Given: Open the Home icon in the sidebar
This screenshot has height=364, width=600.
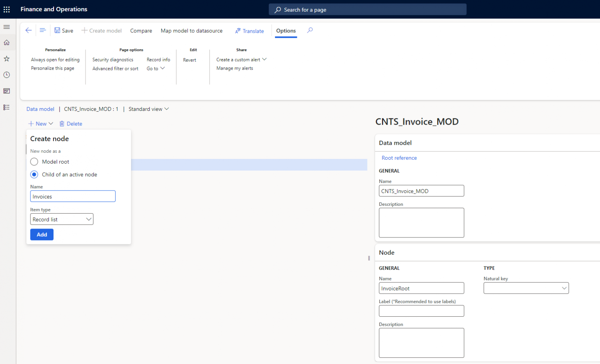Looking at the screenshot, I should click(6, 43).
